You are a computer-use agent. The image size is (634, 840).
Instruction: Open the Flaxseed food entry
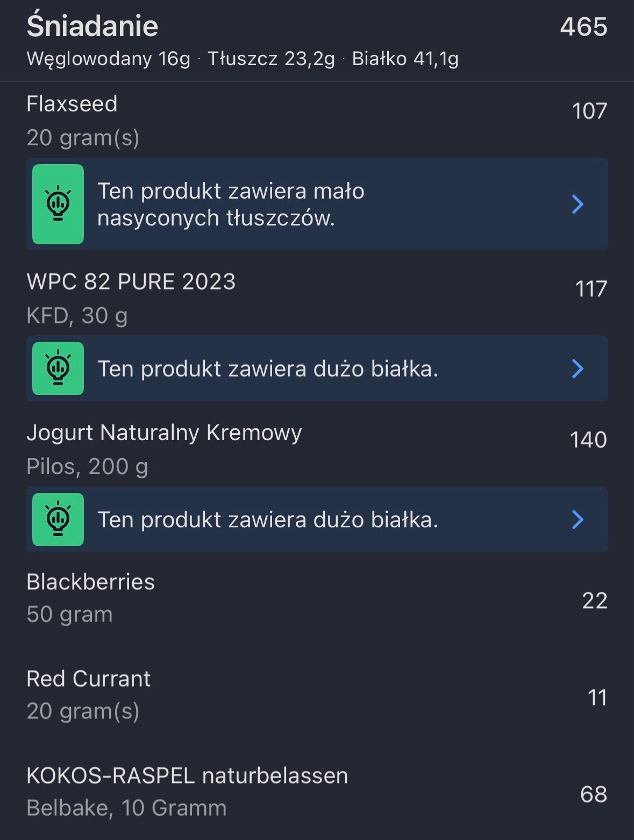coord(72,104)
